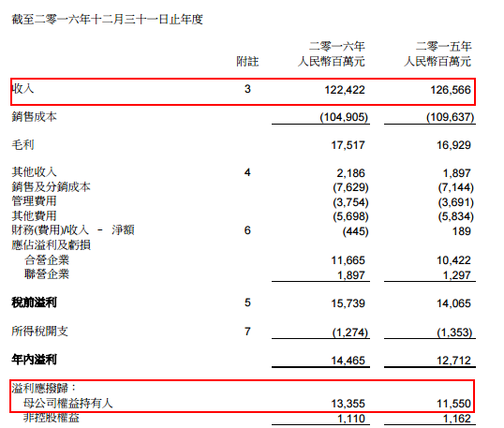Select the 毛利 value 17,517
504x428 pixels.
(348, 145)
